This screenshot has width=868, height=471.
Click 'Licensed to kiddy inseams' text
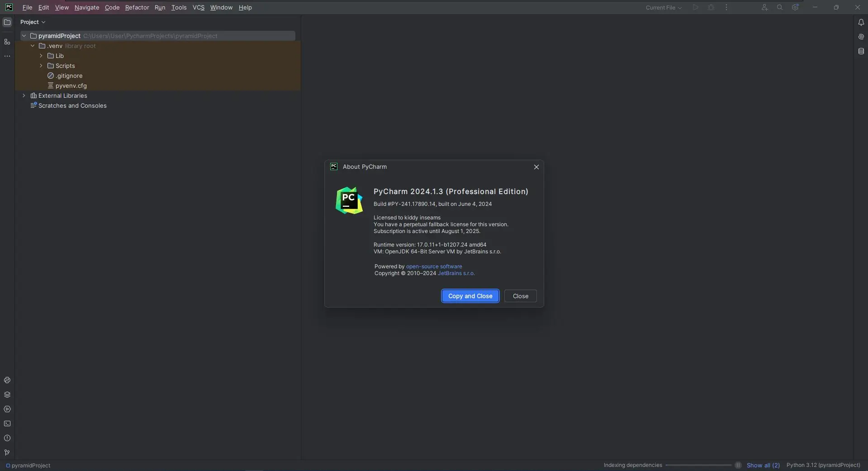point(407,218)
